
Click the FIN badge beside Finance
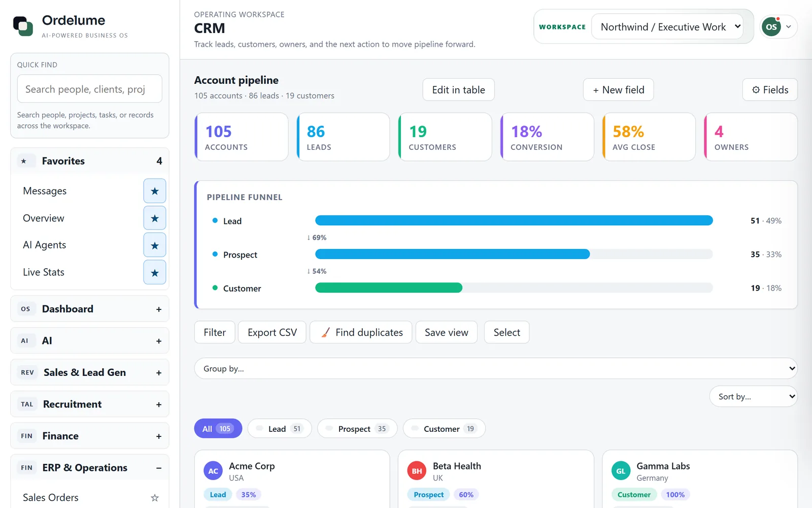tap(26, 436)
